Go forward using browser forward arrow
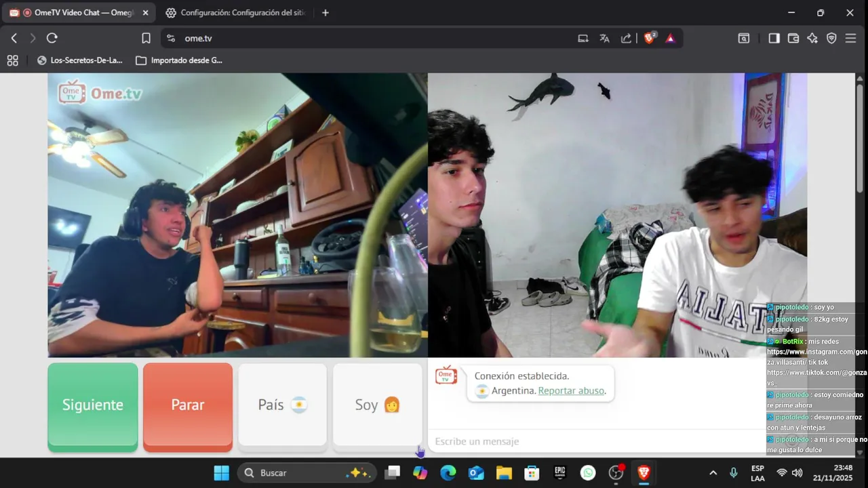This screenshot has height=488, width=868. pos(33,39)
